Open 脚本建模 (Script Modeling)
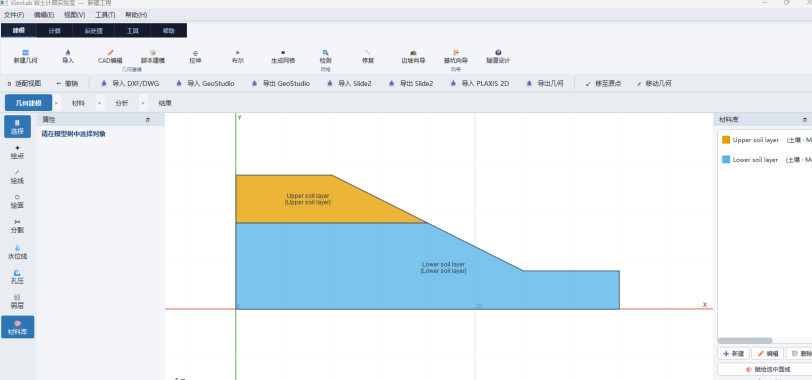This screenshot has width=812, height=380. click(153, 56)
